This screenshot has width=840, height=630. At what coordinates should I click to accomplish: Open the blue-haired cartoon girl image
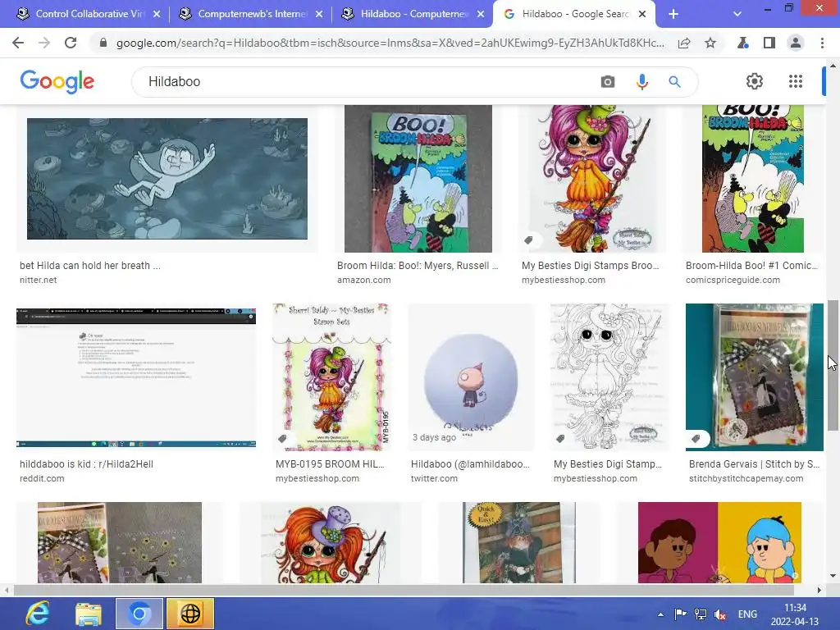(x=719, y=542)
